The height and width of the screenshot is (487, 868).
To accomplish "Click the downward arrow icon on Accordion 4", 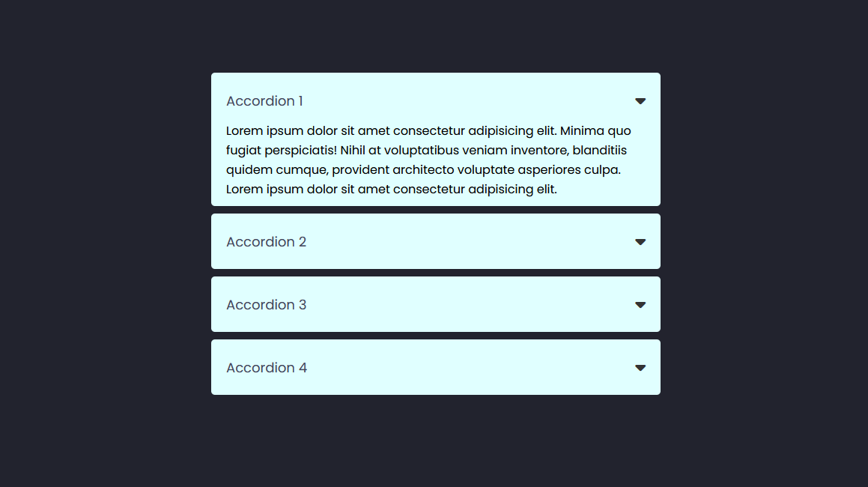I will point(640,368).
